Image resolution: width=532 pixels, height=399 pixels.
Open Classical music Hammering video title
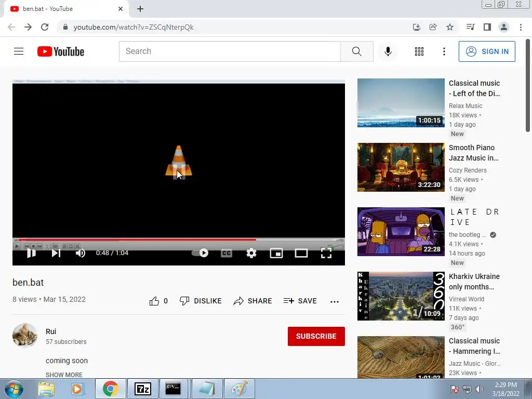474,346
